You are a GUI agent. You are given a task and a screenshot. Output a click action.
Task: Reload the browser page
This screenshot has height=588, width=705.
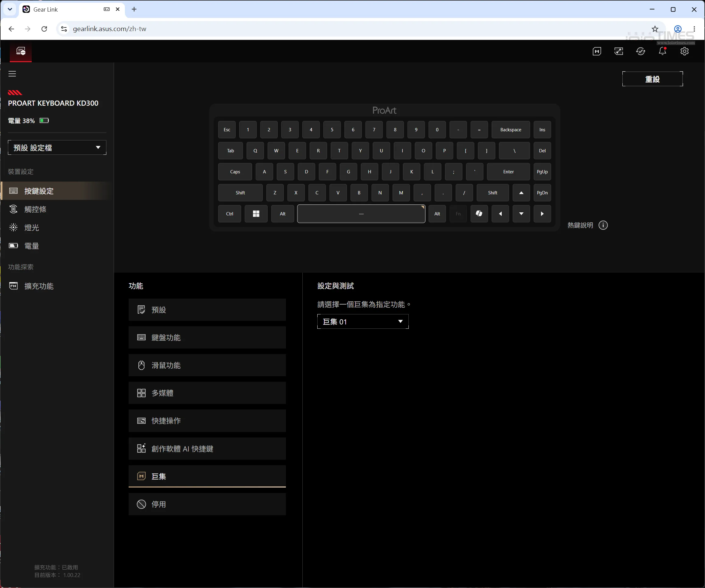(x=44, y=29)
